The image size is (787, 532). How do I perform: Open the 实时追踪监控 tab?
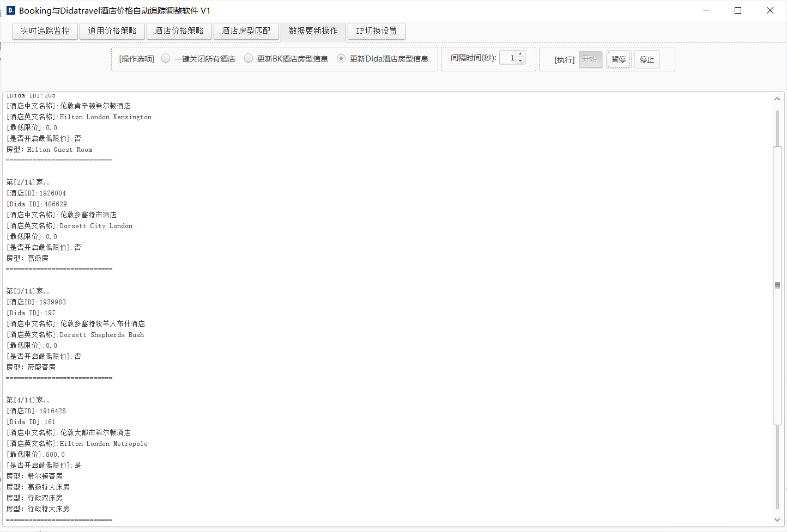coord(45,31)
